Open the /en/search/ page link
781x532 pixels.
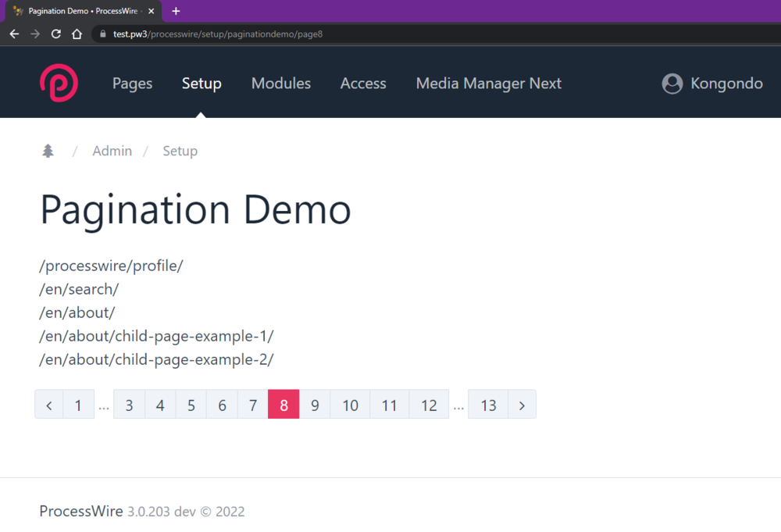[79, 289]
